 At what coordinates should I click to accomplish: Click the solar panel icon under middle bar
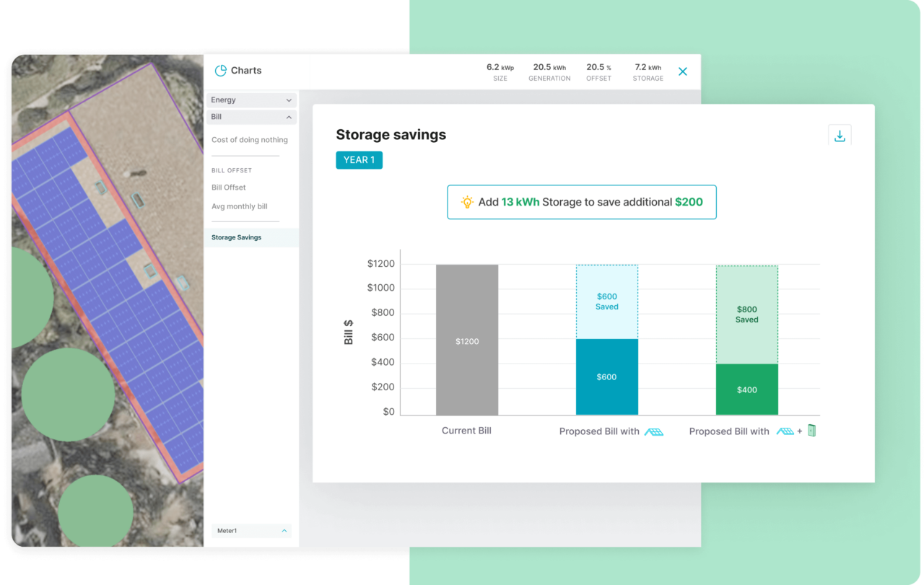(x=653, y=431)
